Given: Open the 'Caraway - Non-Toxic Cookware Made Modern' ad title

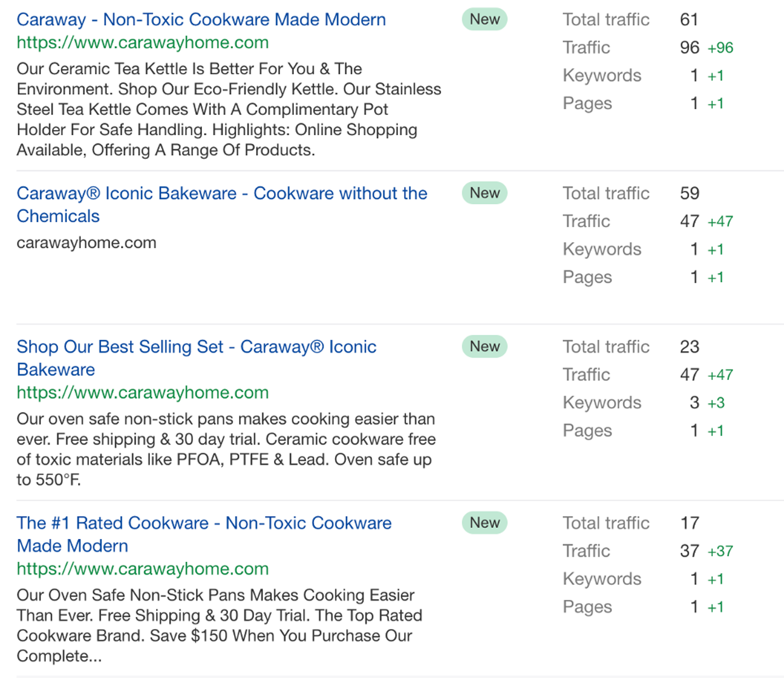Looking at the screenshot, I should click(201, 20).
